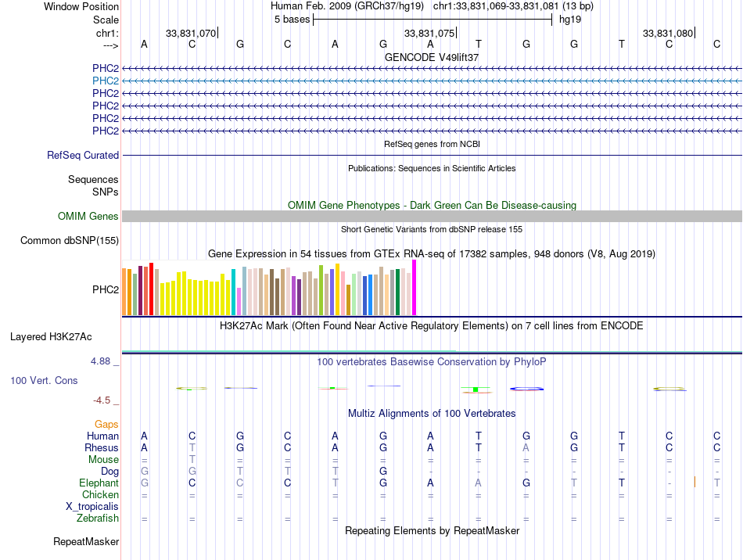743x560 pixels.
Task: Click the Human Feb. 2009 (GRCh37/hg19) header text
Action: pos(346,6)
